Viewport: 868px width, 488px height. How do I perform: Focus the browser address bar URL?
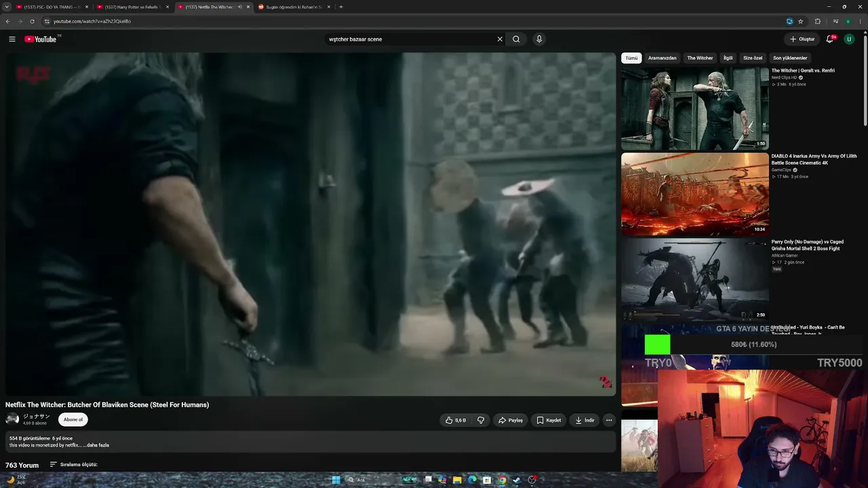(x=92, y=21)
